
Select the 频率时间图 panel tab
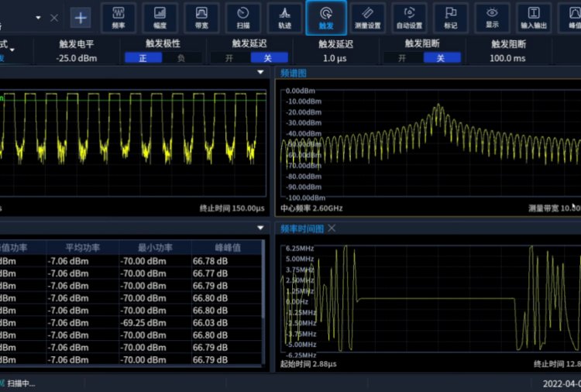pyautogui.click(x=301, y=229)
